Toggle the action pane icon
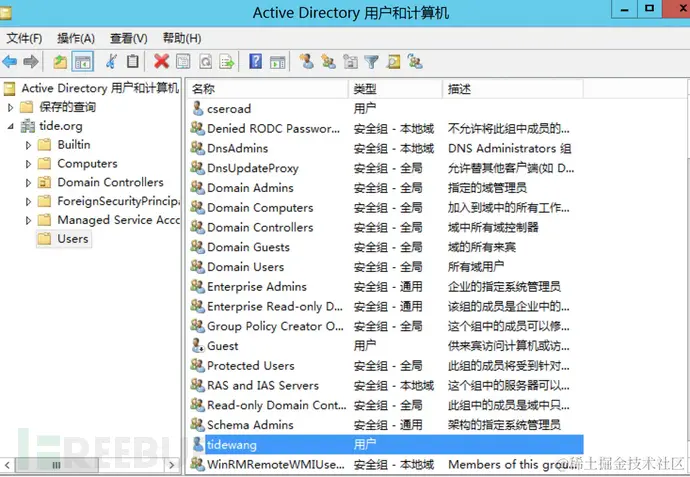690x477 pixels. click(x=277, y=62)
